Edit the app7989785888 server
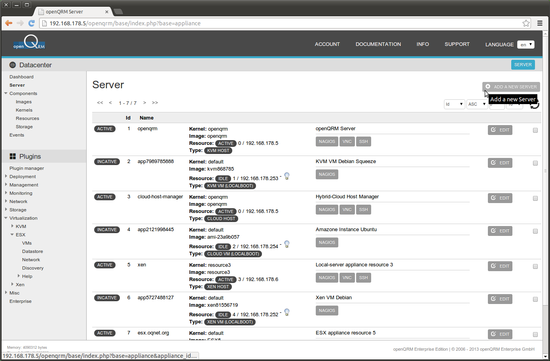The height and width of the screenshot is (361, 550). point(500,163)
